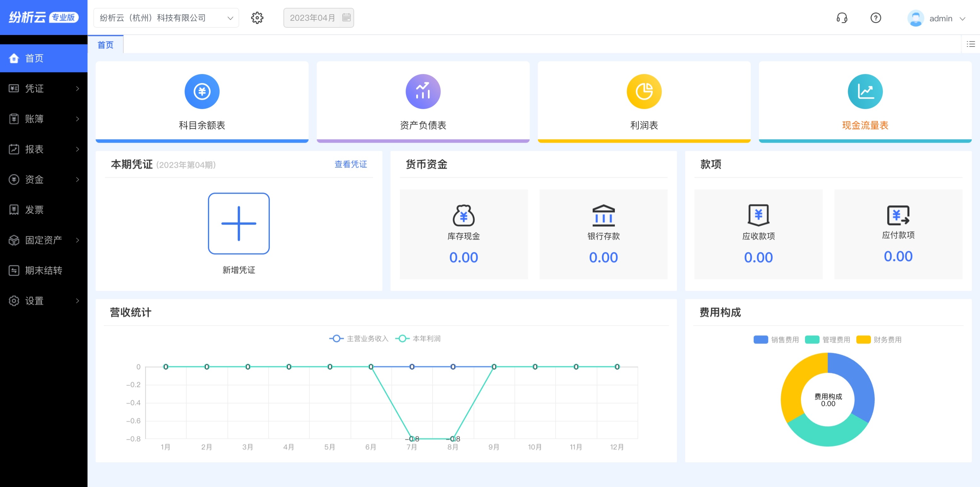The height and width of the screenshot is (487, 980).
Task: Click the help question mark icon
Action: (875, 18)
